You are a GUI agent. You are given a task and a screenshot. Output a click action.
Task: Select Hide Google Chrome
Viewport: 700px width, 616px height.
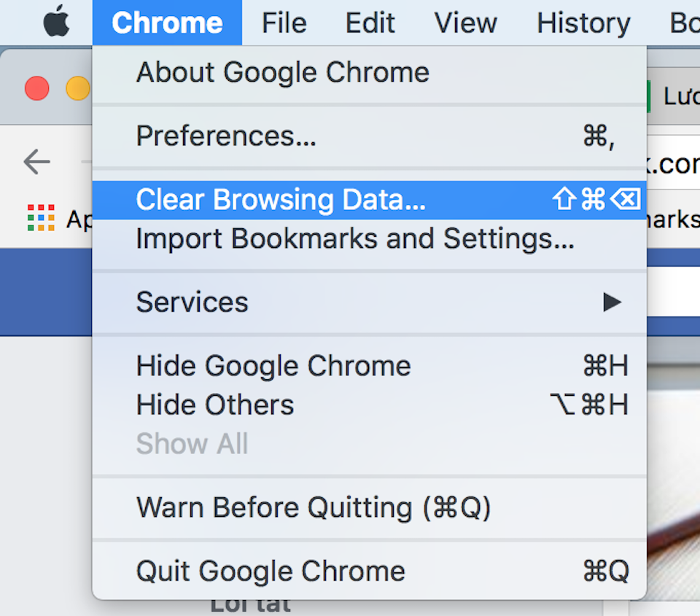(369, 366)
